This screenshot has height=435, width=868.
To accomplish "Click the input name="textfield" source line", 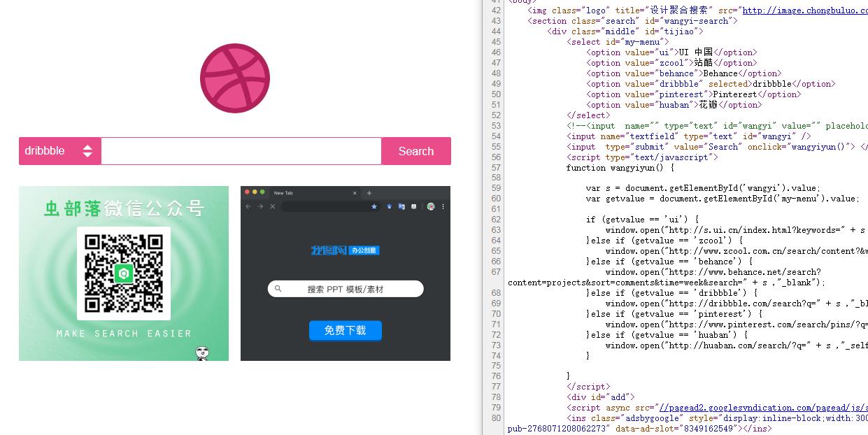I will (689, 136).
